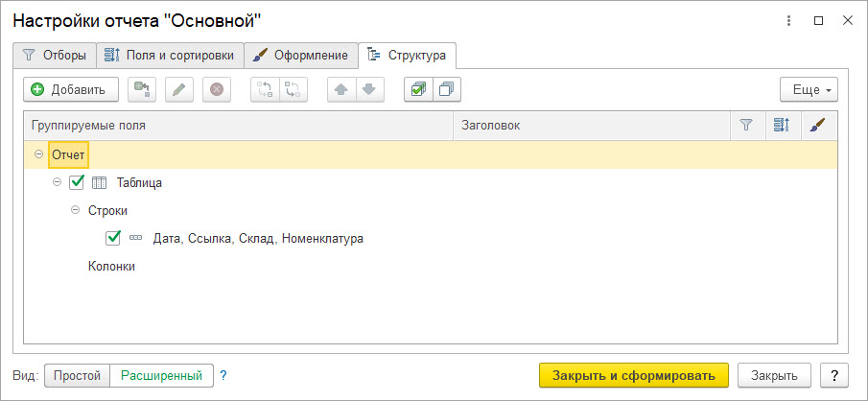Uncheck Дата, Ссылка, Склад, Номенклатура checkbox
Screen dimensions: 868x401
pos(113,238)
